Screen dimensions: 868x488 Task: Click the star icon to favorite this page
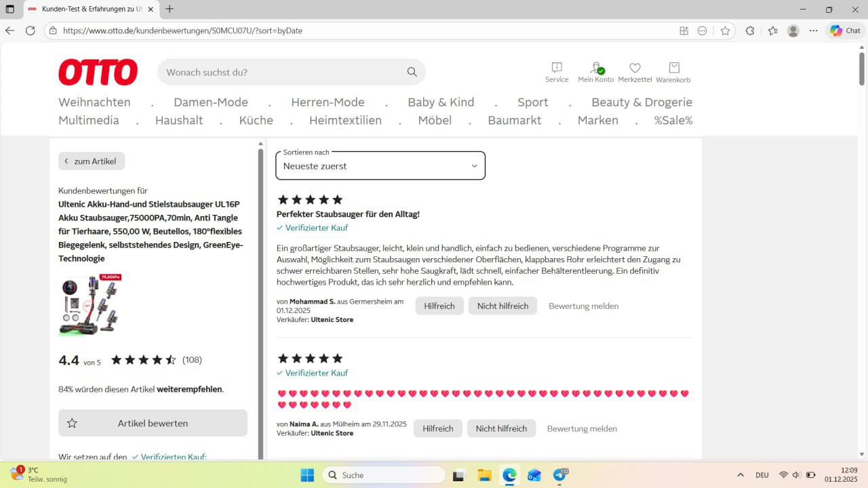(725, 30)
